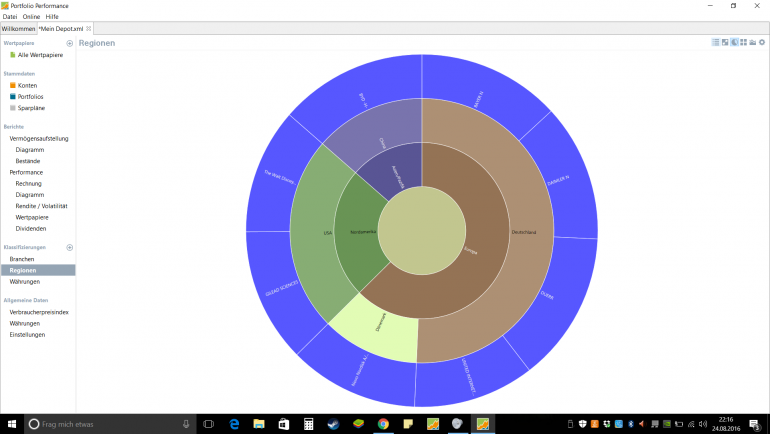Open the Calculator taskbar icon

coord(308,424)
